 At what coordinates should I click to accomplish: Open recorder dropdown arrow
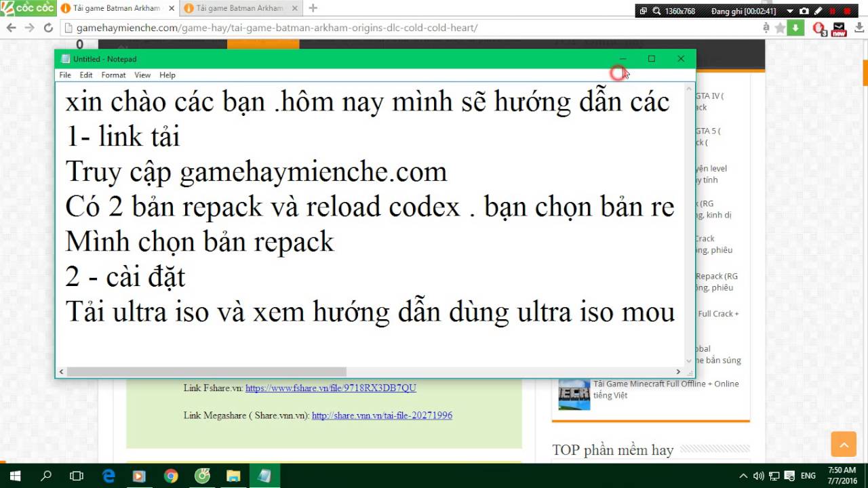[790, 12]
